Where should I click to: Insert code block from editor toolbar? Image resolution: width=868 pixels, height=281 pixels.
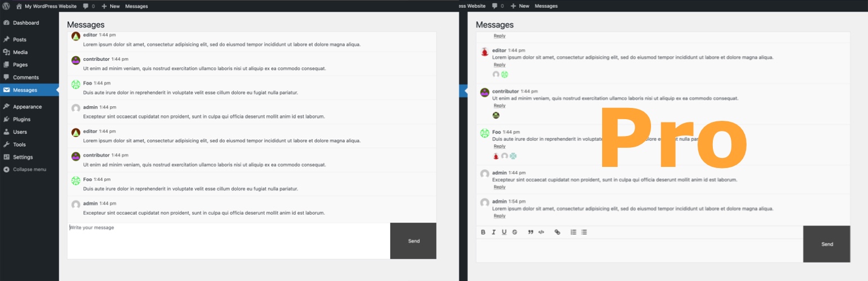[x=541, y=232]
